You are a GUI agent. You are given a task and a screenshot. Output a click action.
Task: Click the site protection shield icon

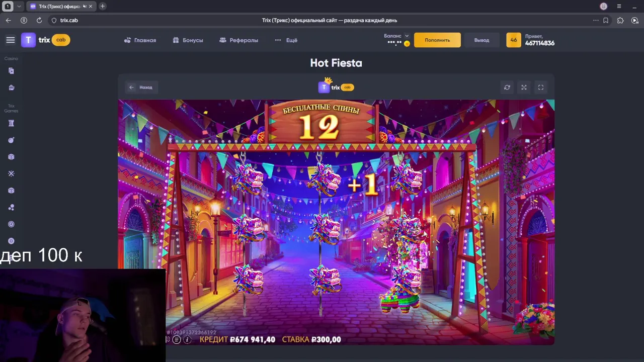[x=54, y=21]
